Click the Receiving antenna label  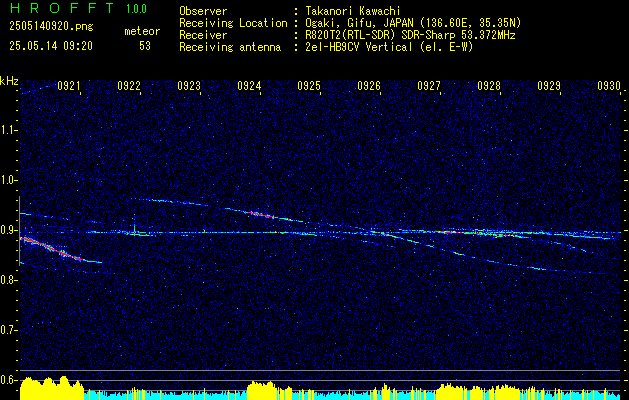click(x=230, y=47)
